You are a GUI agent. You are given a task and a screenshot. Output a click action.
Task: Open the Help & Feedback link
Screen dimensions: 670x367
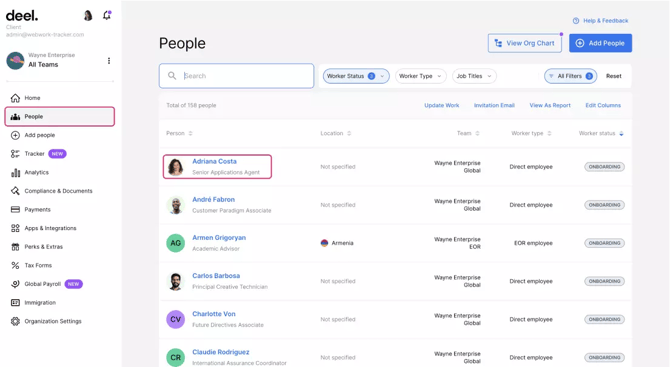(x=605, y=21)
